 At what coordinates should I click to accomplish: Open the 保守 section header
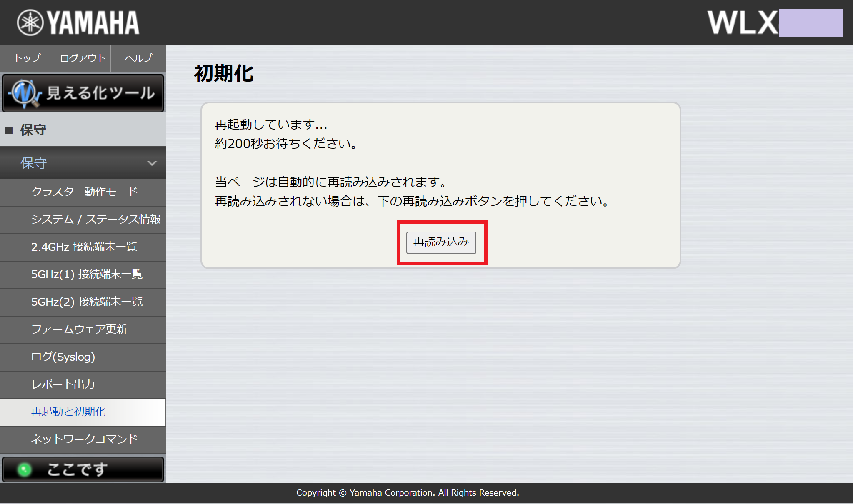(33, 163)
